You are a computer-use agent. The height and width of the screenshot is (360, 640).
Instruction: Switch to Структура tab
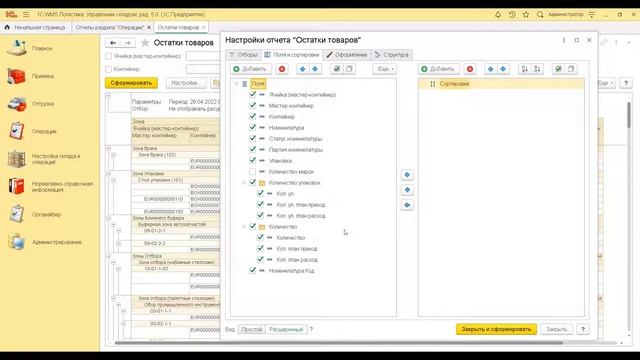(392, 55)
